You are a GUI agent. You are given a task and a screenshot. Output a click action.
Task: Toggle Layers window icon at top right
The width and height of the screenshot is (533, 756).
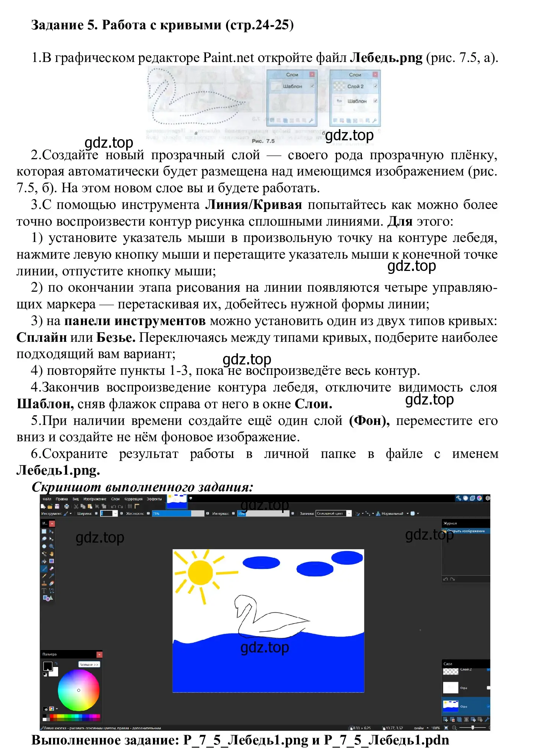(472, 498)
